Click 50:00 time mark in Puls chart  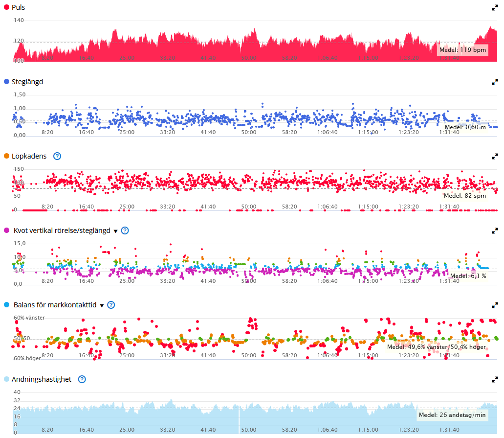pos(249,58)
